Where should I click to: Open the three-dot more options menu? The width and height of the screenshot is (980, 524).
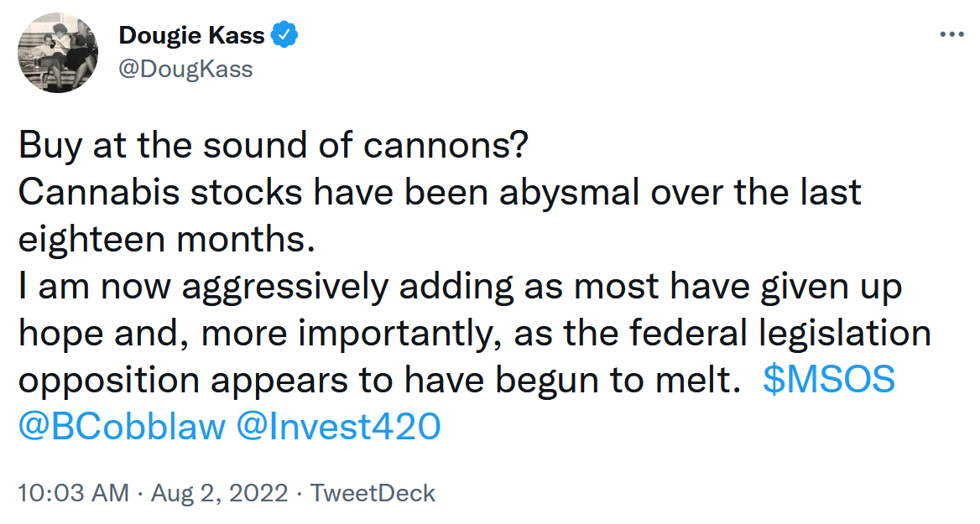[x=951, y=34]
